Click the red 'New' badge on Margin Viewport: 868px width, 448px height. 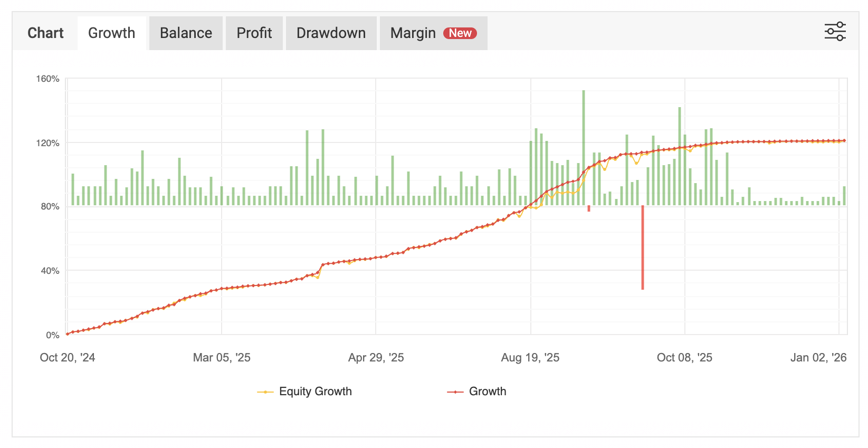(460, 33)
